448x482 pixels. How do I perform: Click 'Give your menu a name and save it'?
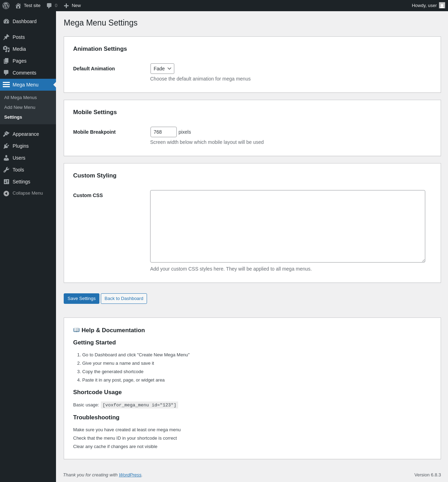118,363
